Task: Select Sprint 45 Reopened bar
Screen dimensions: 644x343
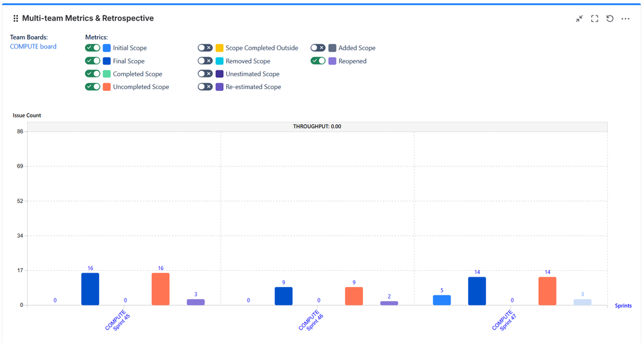Action: (196, 302)
